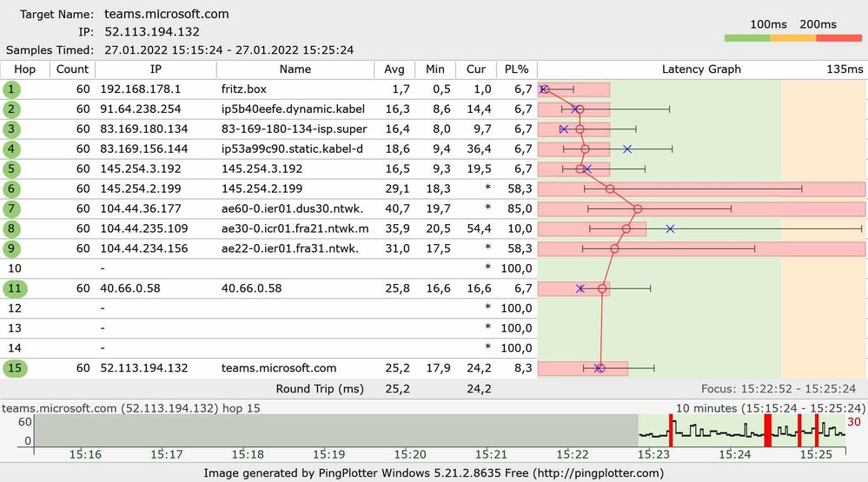Select the hop 12 row number
868x482 pixels.
[15, 308]
